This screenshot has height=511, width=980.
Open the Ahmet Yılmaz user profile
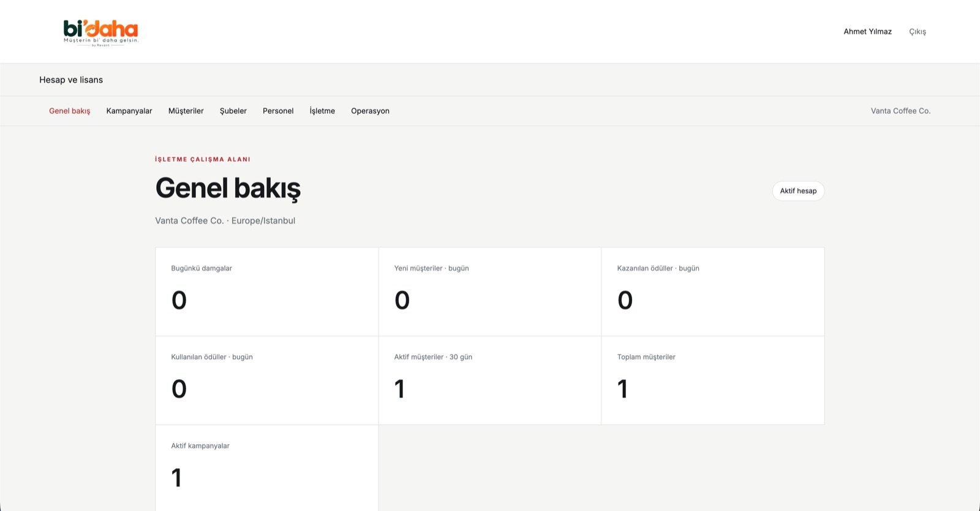click(868, 32)
